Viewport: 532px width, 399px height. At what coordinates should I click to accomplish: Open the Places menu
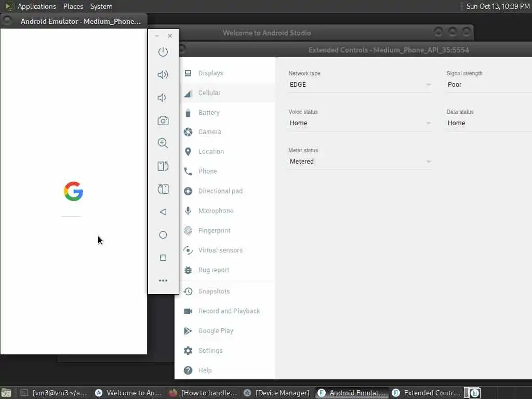click(73, 6)
